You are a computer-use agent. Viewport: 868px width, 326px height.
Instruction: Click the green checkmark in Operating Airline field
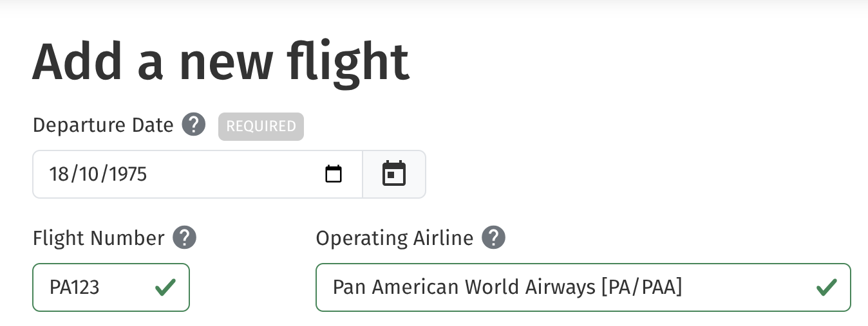826,287
